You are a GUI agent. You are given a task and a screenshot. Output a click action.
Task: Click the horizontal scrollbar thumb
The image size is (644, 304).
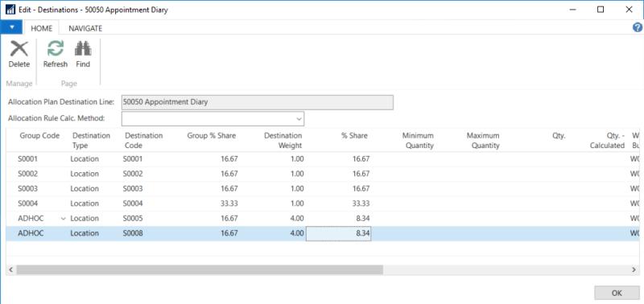200,269
